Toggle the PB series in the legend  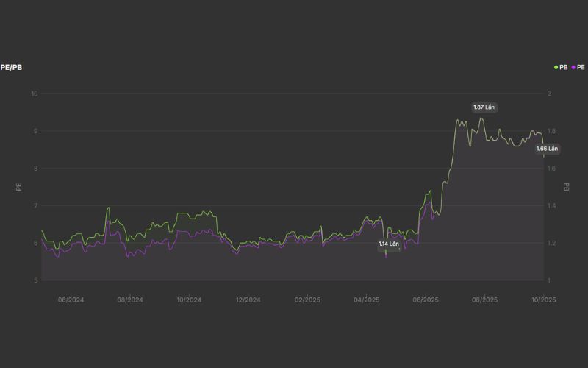point(563,67)
